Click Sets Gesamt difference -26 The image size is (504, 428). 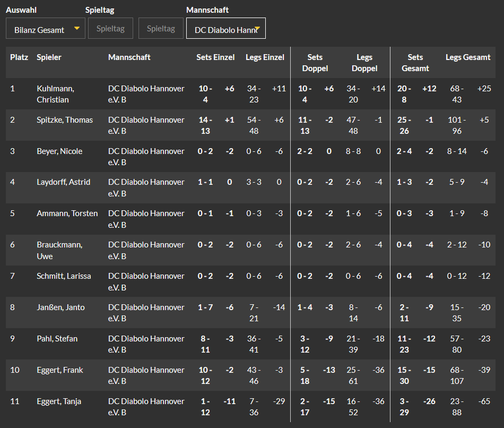click(x=429, y=401)
